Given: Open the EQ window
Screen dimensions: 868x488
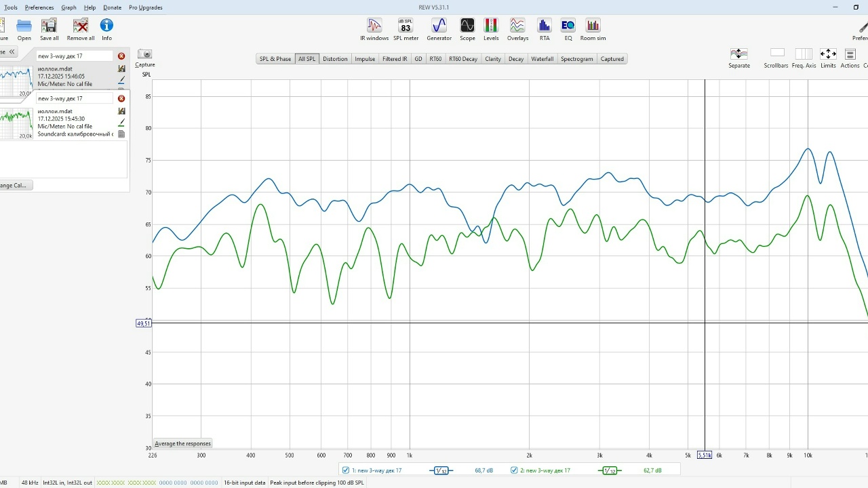Looking at the screenshot, I should pyautogui.click(x=568, y=29).
